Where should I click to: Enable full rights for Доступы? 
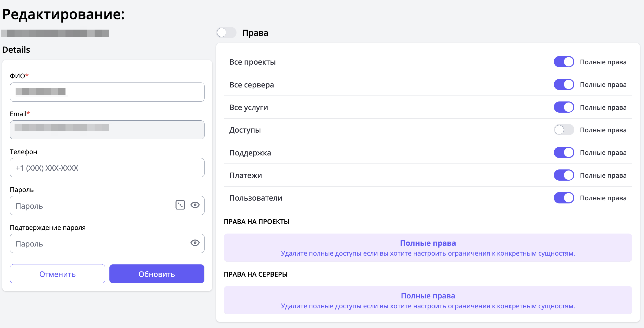point(564,130)
